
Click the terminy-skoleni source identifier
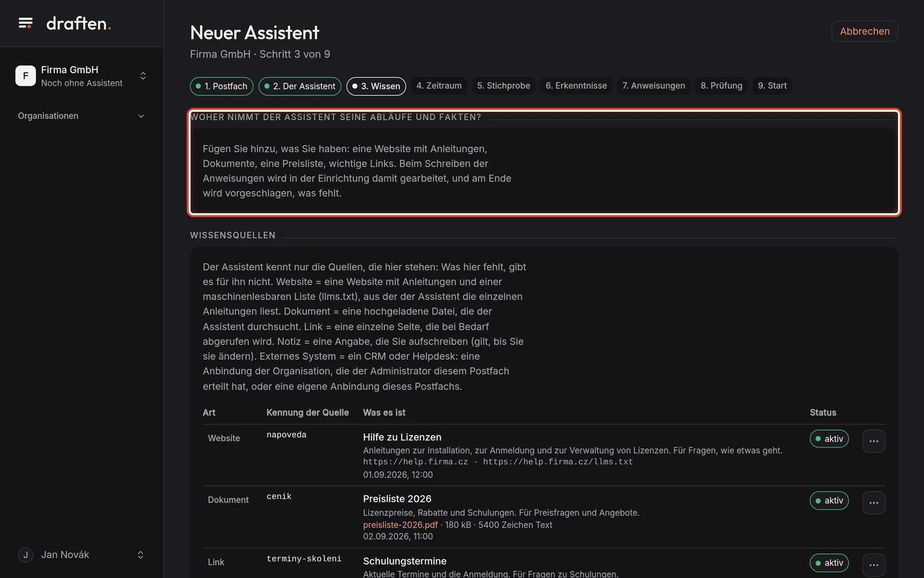click(304, 559)
